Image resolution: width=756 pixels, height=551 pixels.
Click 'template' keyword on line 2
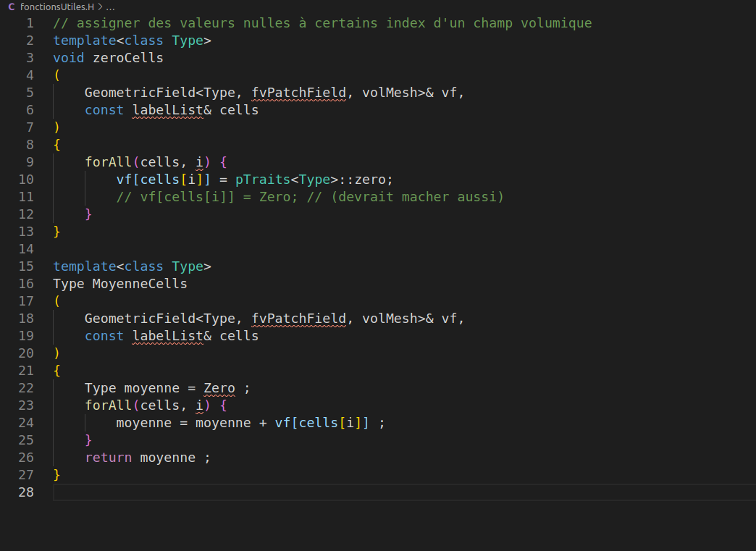click(85, 41)
